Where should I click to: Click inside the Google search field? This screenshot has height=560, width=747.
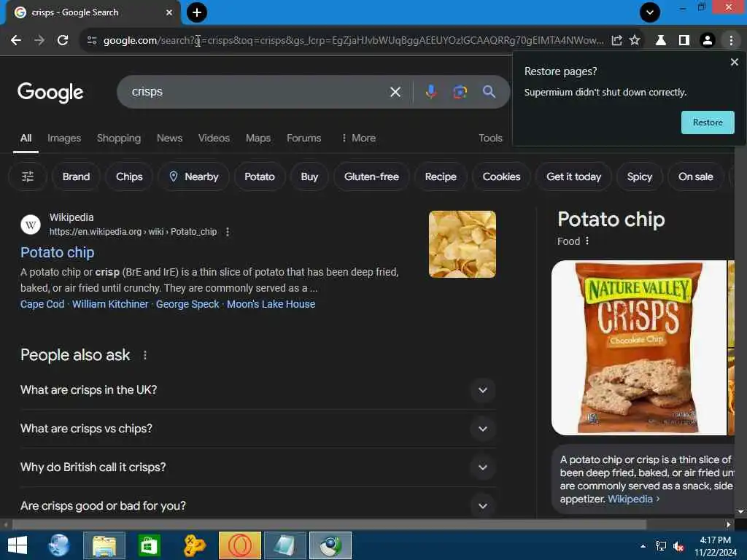click(258, 92)
